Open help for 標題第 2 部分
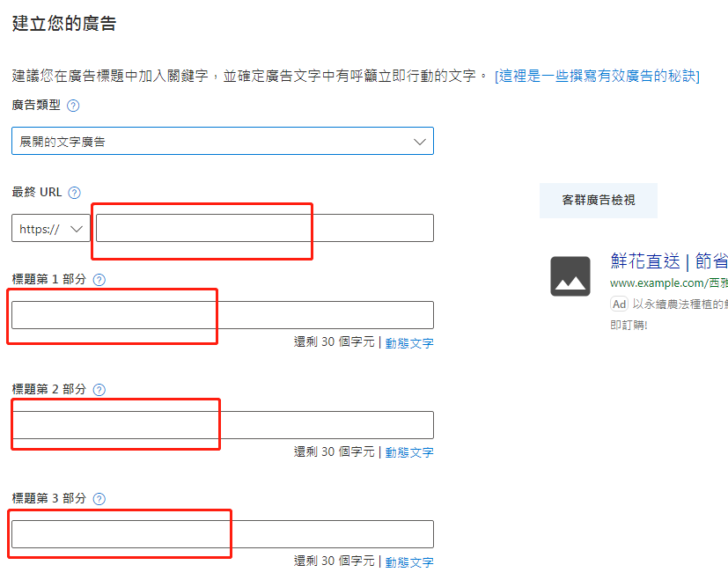 99,389
